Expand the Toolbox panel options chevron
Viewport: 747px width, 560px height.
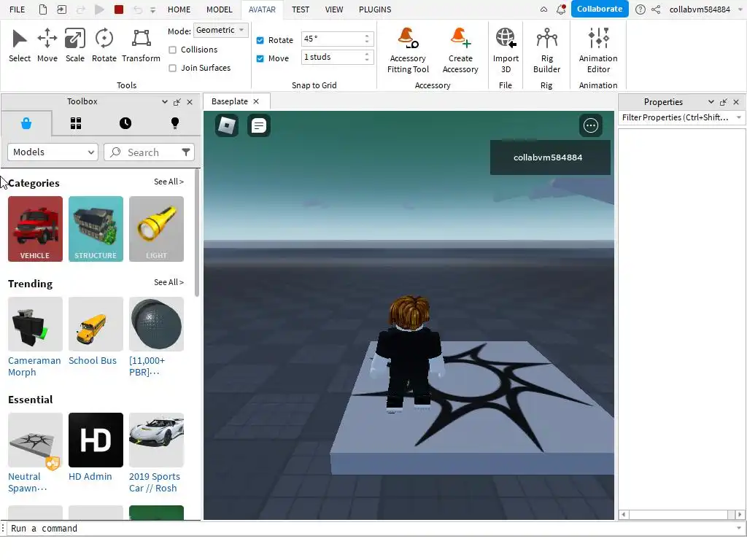point(165,102)
